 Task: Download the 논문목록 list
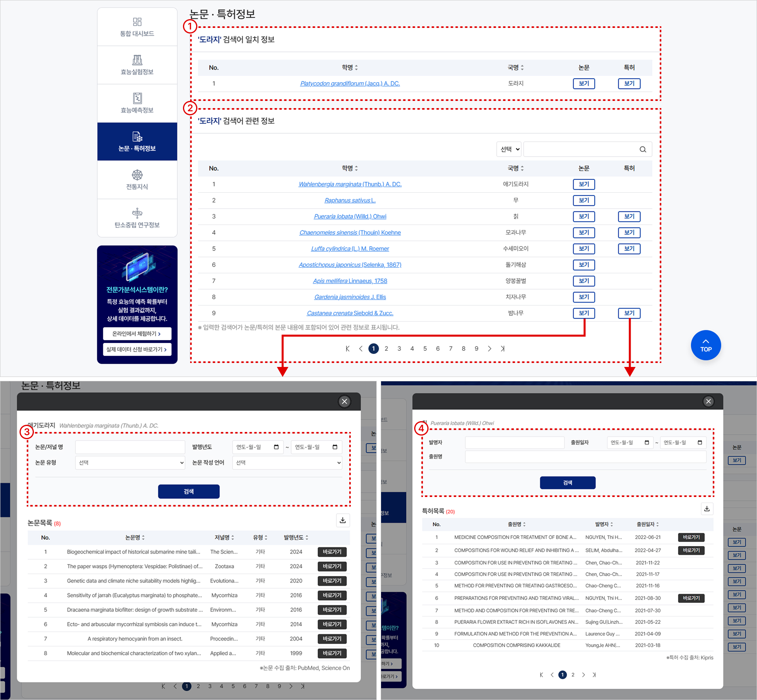(x=342, y=520)
